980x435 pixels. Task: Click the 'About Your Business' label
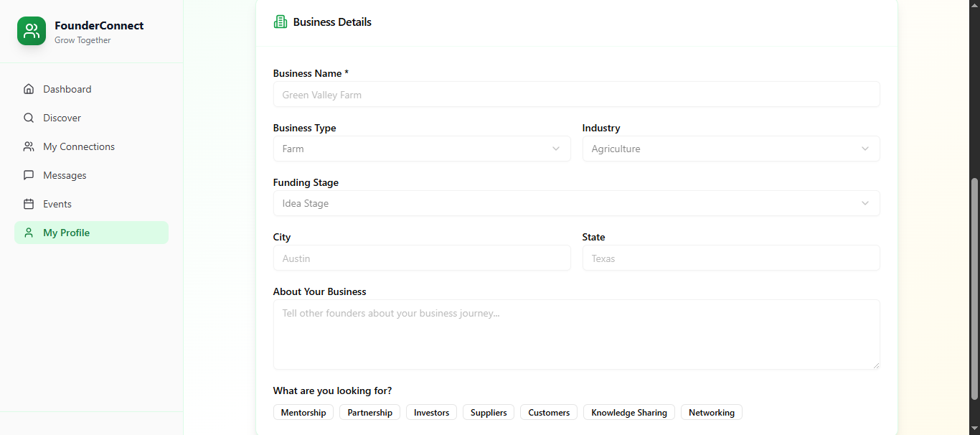click(319, 291)
